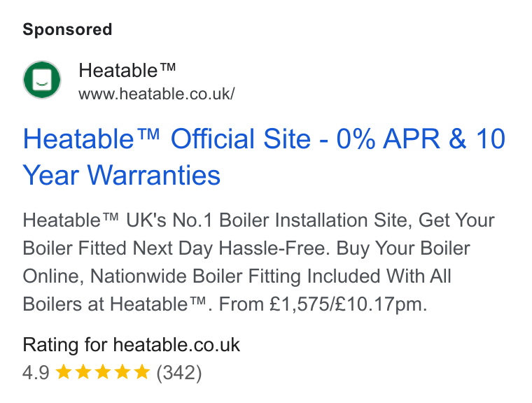The image size is (532, 403).
Task: Click the green Heatable favicon logo
Action: point(42,80)
